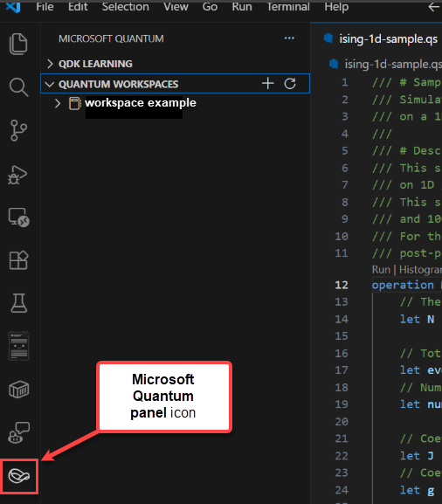Click line number 1 in the gutter

coord(344,83)
